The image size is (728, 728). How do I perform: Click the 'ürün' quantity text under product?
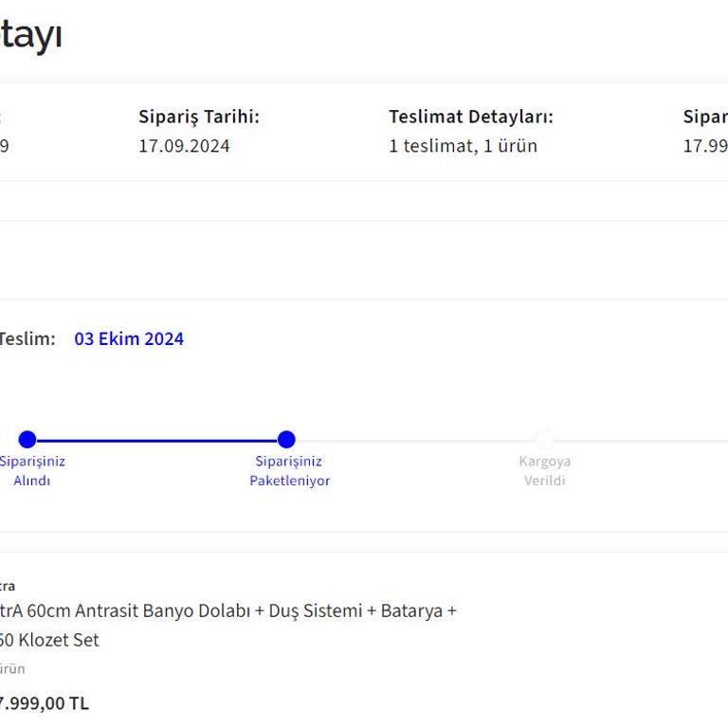(x=12, y=669)
